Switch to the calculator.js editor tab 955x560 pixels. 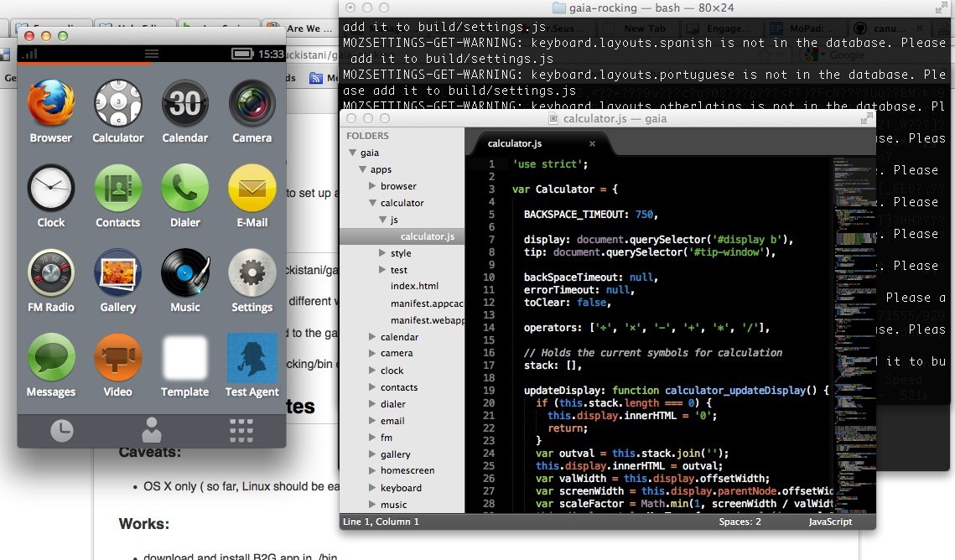pos(515,143)
